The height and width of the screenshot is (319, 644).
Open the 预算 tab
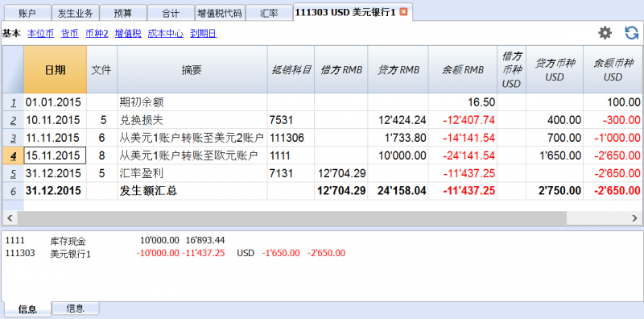(x=123, y=13)
